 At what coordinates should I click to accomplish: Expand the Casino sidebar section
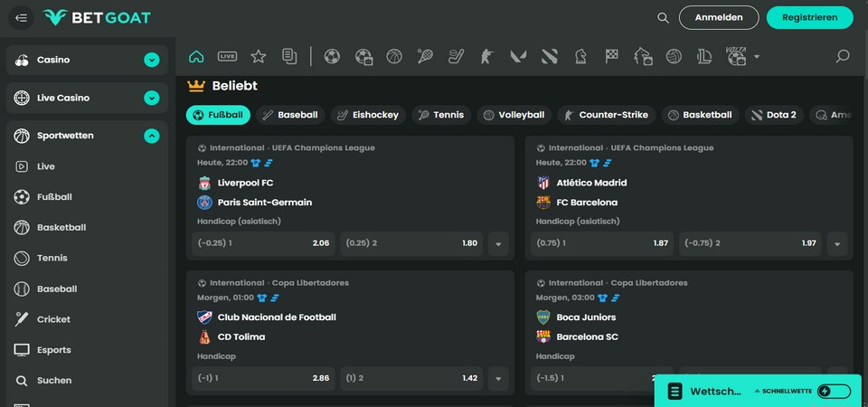pos(152,60)
